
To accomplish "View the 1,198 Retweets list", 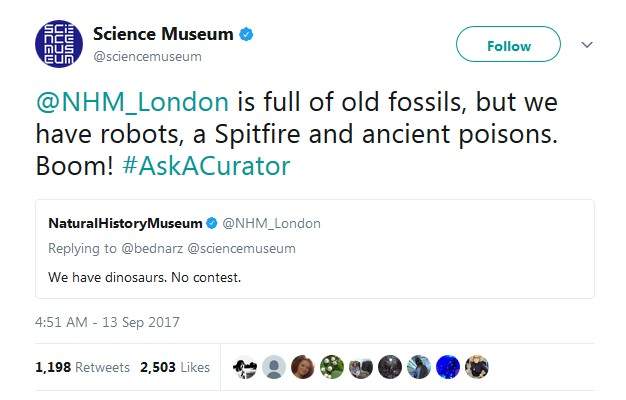I will click(x=83, y=367).
